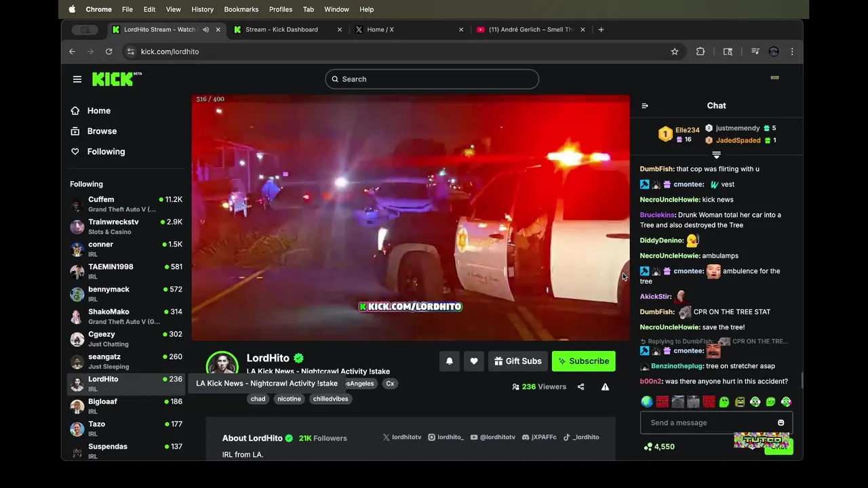Open the Apple menu
Viewport: 868px width, 488px height.
coord(73,9)
